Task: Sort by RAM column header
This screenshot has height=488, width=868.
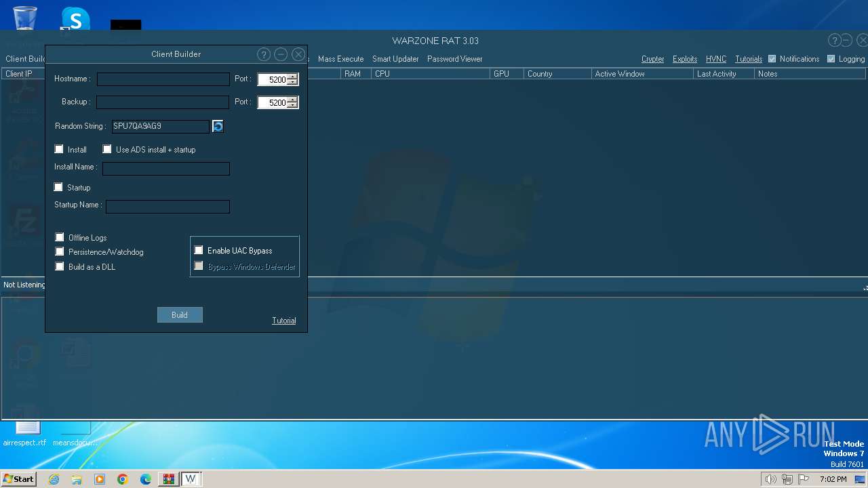Action: tap(356, 74)
